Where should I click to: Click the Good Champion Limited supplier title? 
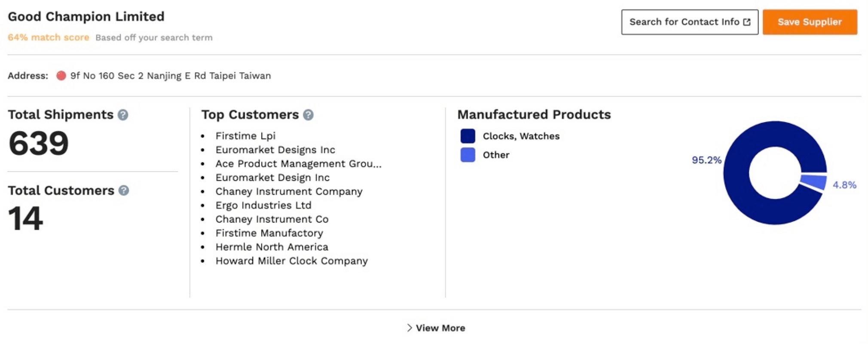(86, 17)
